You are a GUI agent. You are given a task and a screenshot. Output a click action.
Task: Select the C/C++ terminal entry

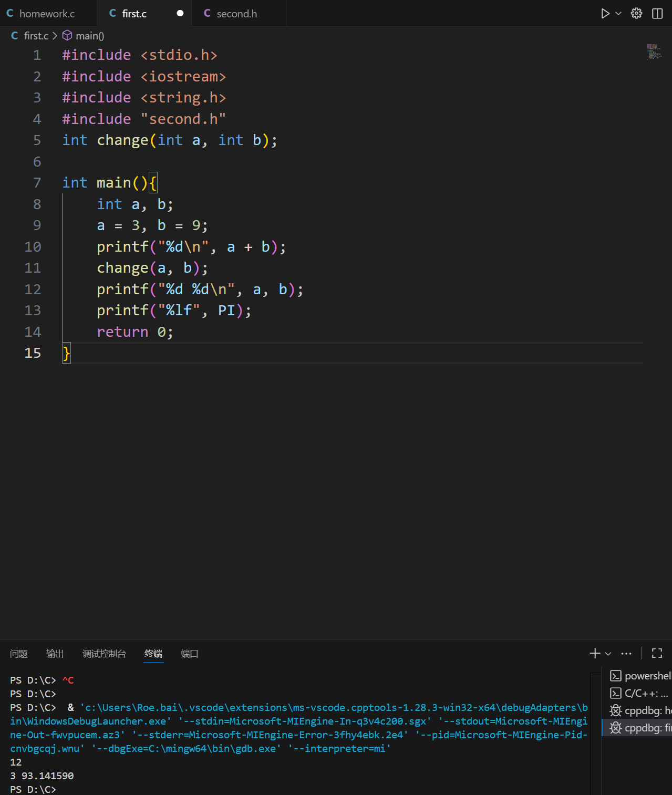tap(637, 693)
